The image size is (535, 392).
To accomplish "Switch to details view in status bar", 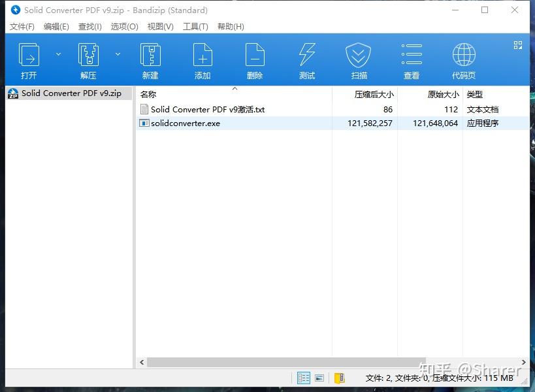I will click(303, 378).
